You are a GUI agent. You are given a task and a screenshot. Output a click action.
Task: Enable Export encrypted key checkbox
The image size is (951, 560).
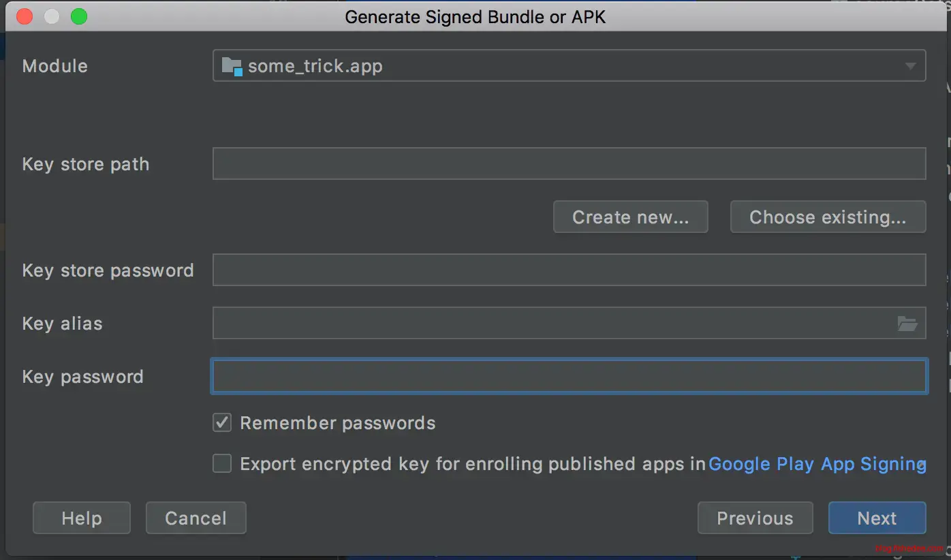(222, 464)
